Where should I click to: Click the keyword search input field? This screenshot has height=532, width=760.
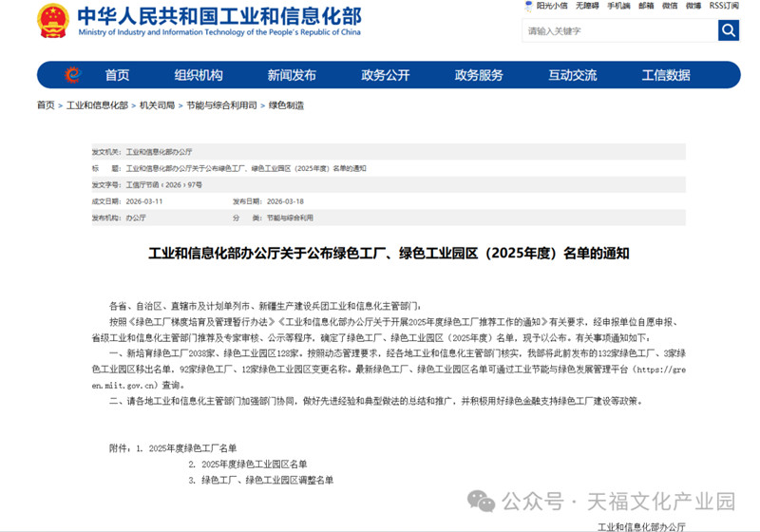pos(618,30)
